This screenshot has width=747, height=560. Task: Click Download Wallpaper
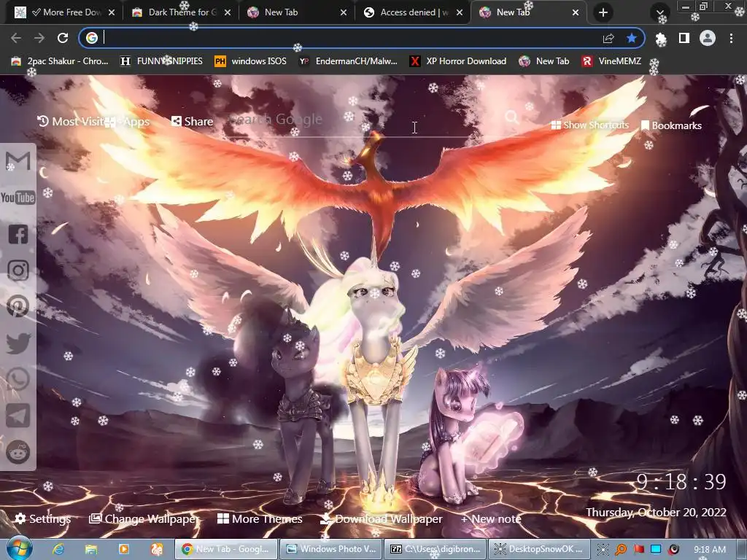(x=381, y=518)
